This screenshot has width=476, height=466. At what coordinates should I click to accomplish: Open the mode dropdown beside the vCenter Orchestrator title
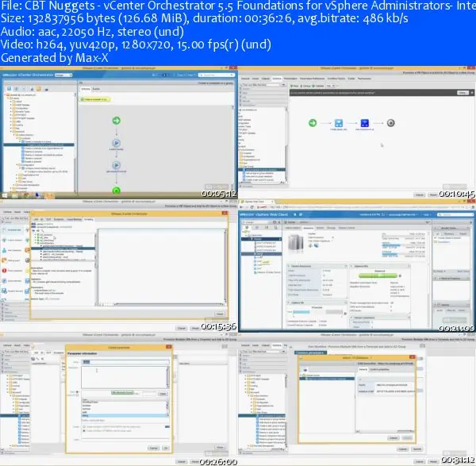(63, 75)
